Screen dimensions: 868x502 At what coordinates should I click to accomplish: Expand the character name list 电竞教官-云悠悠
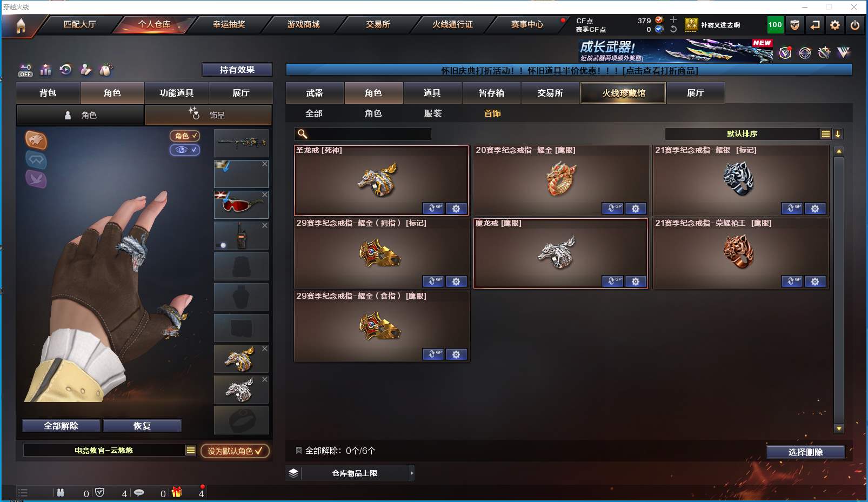coord(191,450)
